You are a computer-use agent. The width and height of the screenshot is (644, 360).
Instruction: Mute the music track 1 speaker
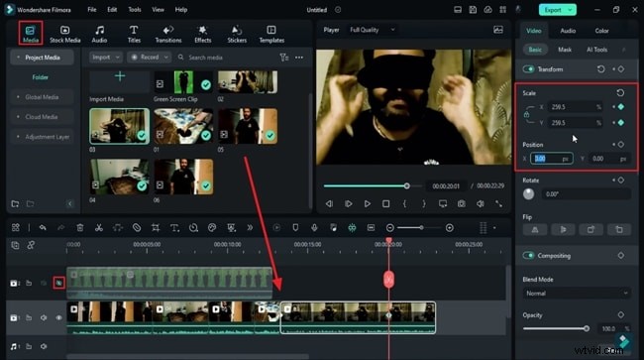click(x=44, y=346)
